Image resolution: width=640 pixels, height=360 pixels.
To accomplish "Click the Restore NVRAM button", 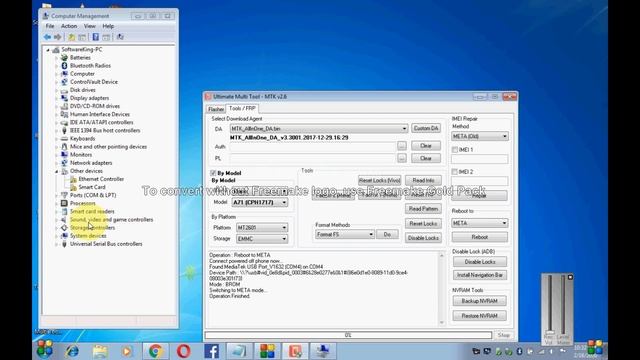I will [480, 316].
